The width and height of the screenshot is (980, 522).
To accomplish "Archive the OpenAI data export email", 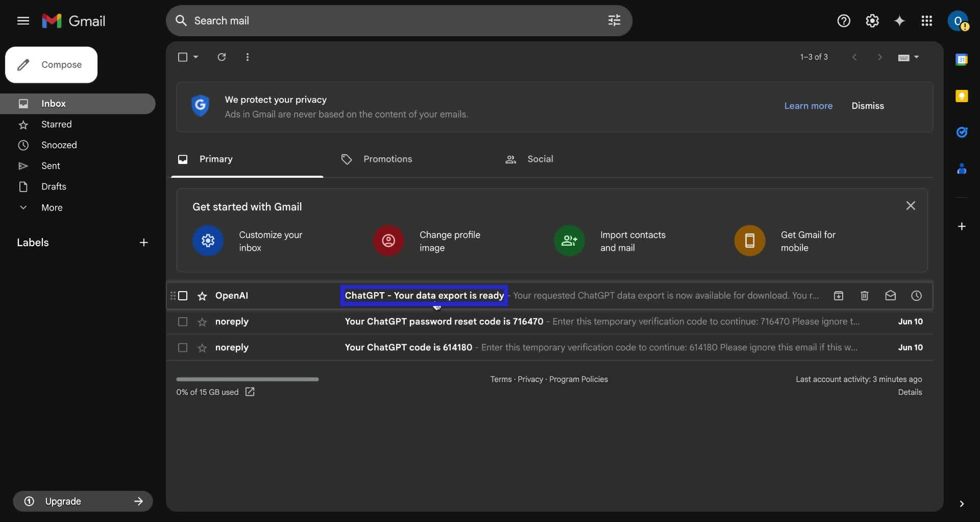I will pos(839,296).
